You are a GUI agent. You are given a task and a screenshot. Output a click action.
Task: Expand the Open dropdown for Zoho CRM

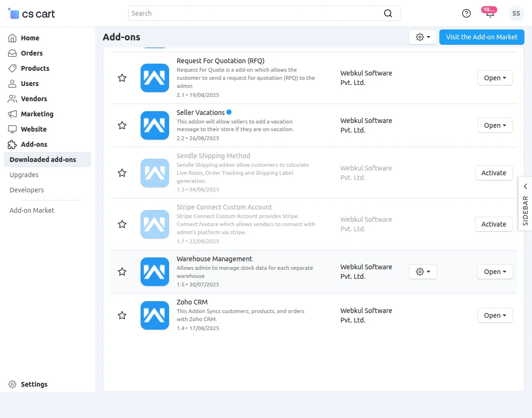495,315
